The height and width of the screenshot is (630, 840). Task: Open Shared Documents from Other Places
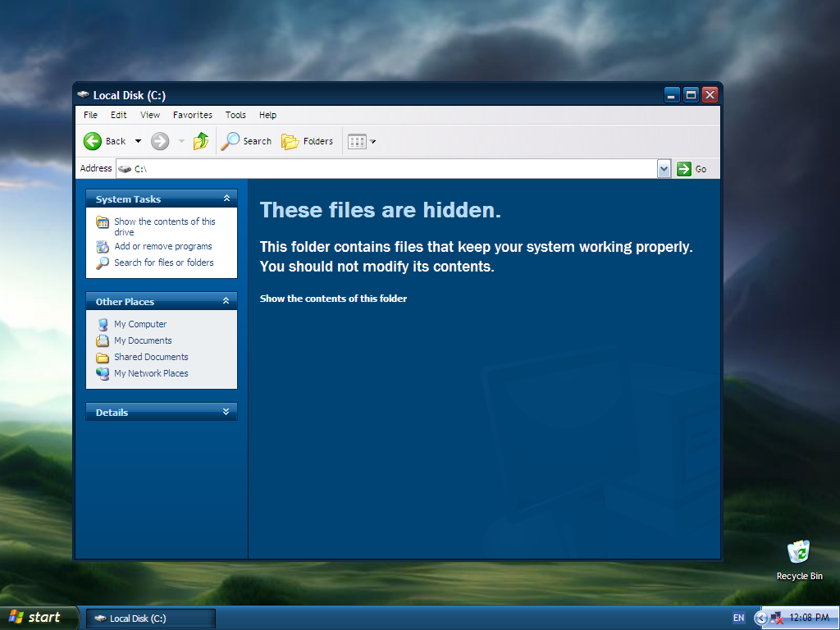click(x=151, y=357)
